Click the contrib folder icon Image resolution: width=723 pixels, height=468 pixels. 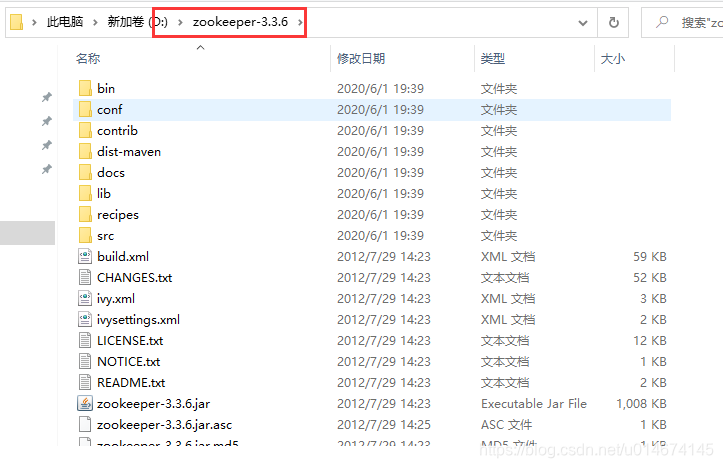[x=85, y=130]
